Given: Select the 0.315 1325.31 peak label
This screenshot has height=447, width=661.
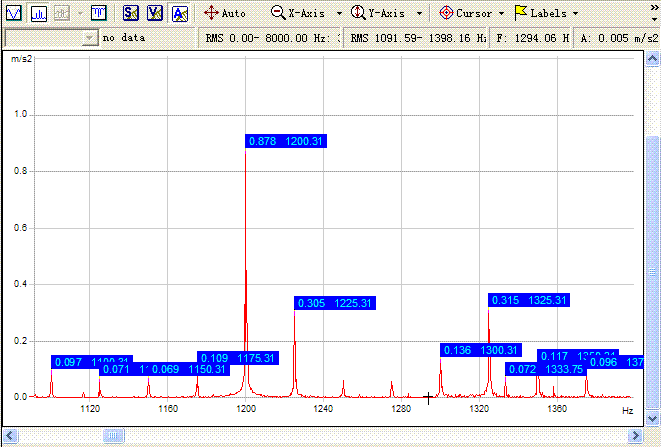Looking at the screenshot, I should [529, 300].
